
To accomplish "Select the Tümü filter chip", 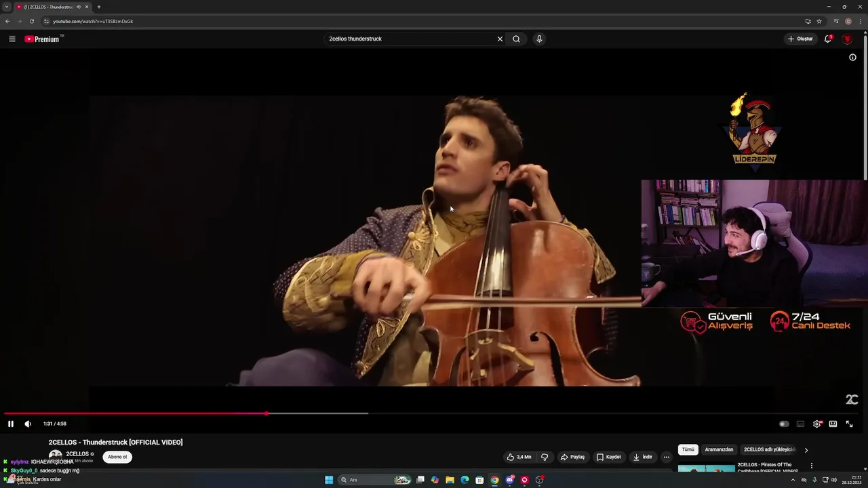I will coord(688,449).
